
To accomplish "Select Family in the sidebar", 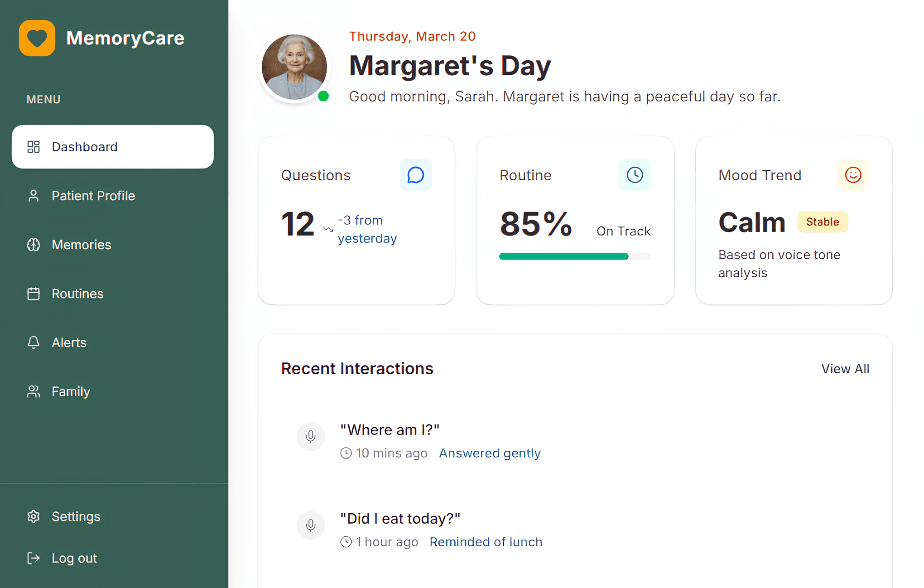I will click(71, 391).
